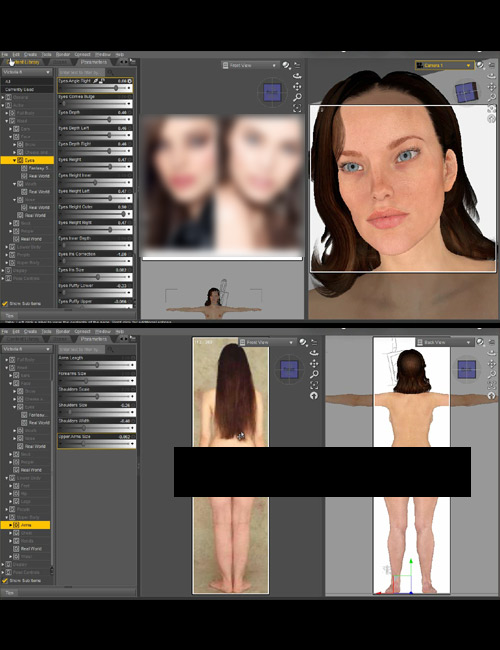Open the Tips tab in the bottom window
The width and height of the screenshot is (500, 650).
[10, 592]
